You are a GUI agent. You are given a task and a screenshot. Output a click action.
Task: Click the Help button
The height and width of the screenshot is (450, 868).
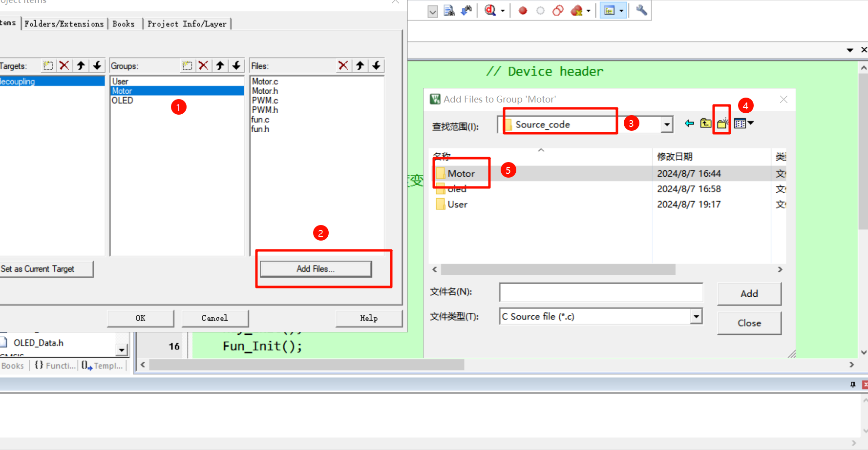coord(369,318)
